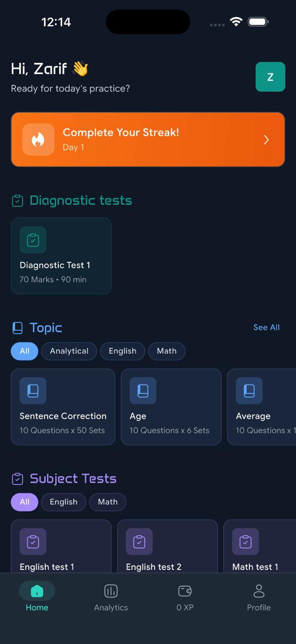Tap the Sentence Correction book icon
This screenshot has width=296, height=644.
[33, 390]
